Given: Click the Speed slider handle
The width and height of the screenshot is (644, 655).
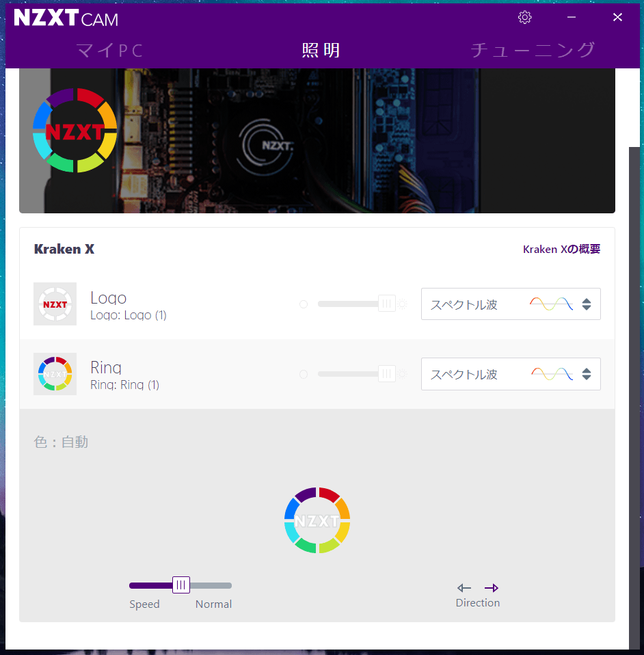Looking at the screenshot, I should (x=181, y=585).
